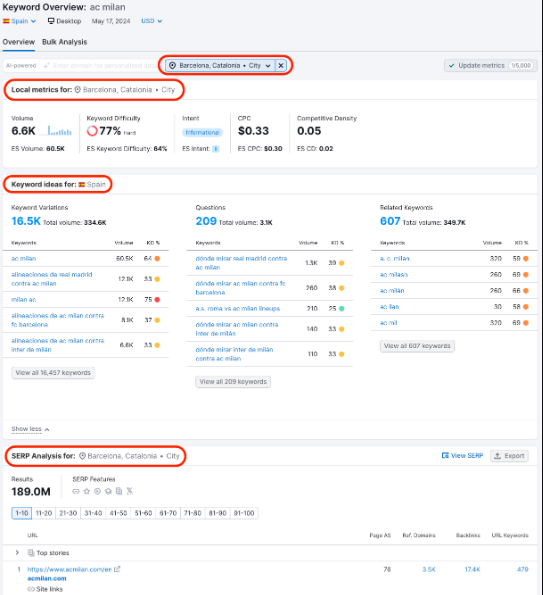Click View all 16,457 keywords button
The width and height of the screenshot is (543, 595).
53,373
